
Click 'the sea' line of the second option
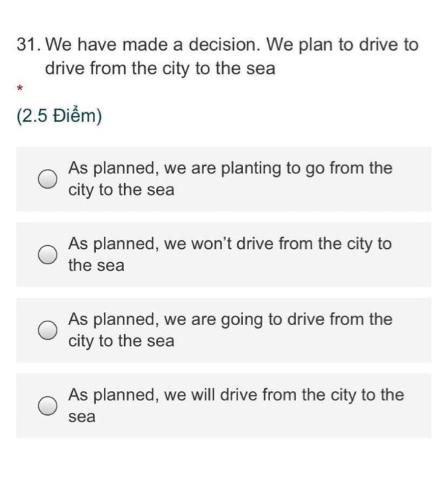pos(96,265)
